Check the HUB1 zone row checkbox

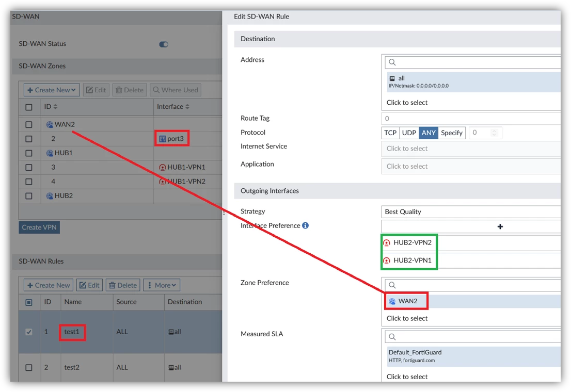pyautogui.click(x=29, y=153)
